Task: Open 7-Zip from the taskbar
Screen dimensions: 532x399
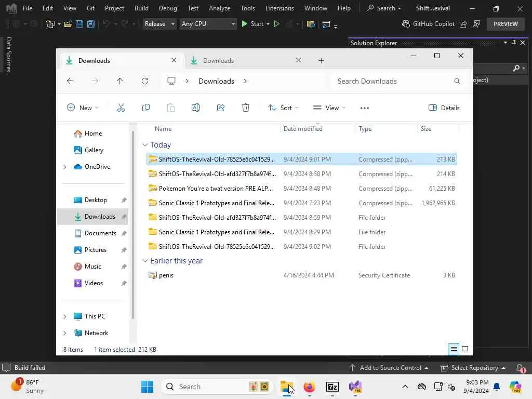Action: tap(332, 387)
